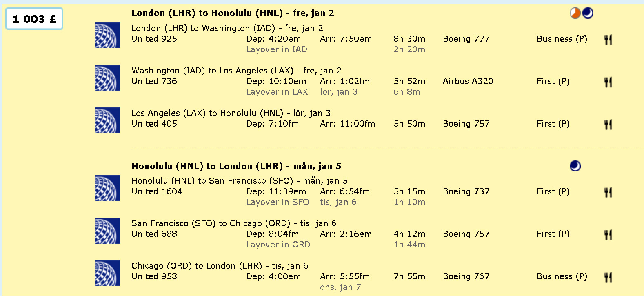Click the meal icon for United 405
Viewport: 644px width, 296px height.
click(x=608, y=125)
